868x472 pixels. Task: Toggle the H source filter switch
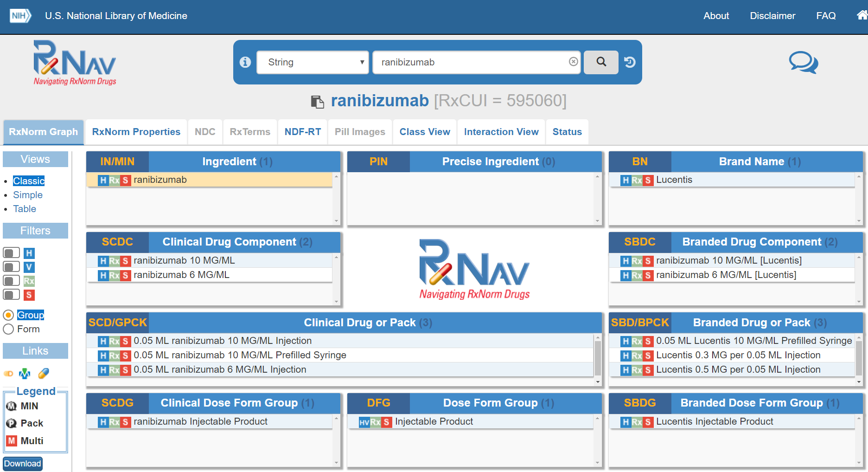(x=12, y=252)
